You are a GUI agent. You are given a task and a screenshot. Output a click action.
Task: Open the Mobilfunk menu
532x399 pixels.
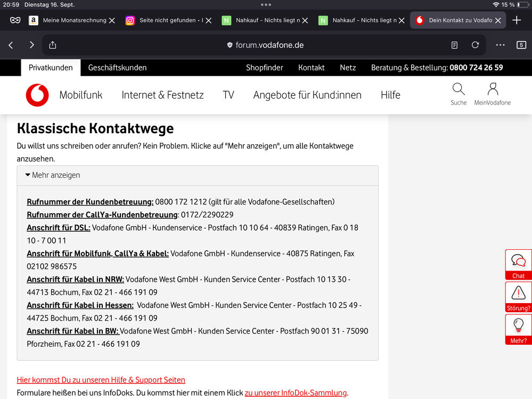(81, 95)
